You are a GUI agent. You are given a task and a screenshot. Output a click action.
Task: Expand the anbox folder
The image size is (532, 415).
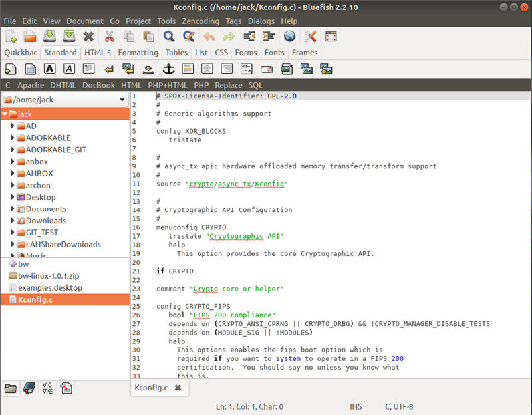pos(12,162)
